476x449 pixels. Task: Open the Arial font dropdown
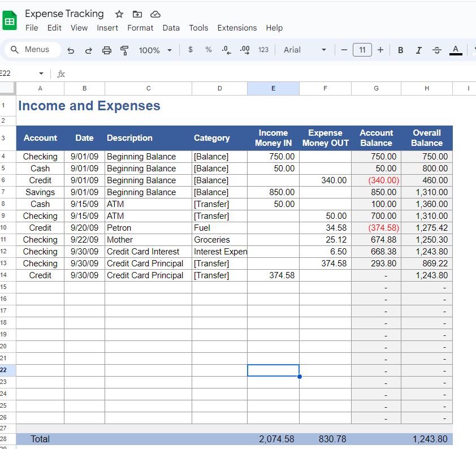coord(305,50)
